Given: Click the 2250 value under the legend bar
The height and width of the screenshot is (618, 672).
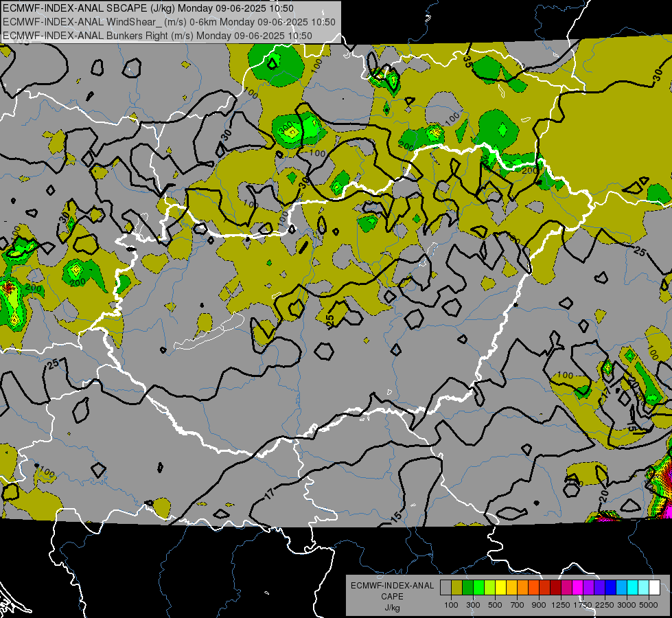Looking at the screenshot, I should tap(605, 605).
